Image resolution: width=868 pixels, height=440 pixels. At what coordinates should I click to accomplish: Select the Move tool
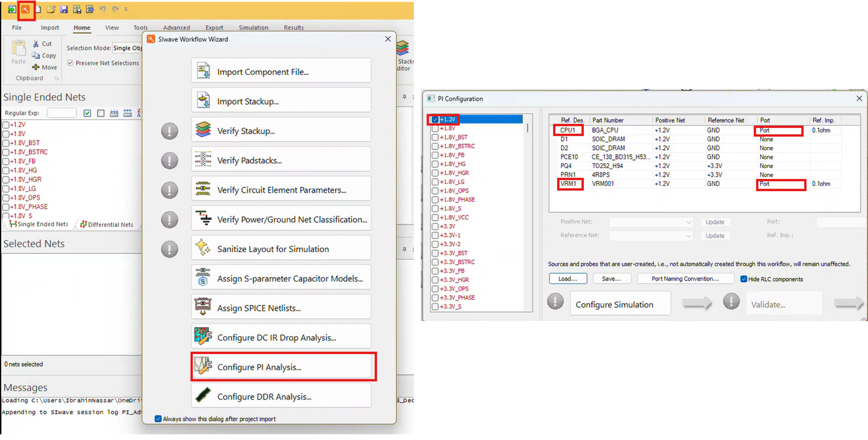coord(44,67)
